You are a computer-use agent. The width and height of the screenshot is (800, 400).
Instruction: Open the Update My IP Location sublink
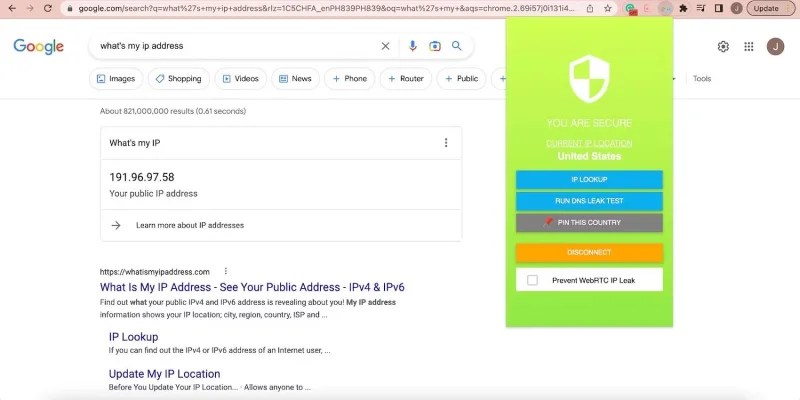tap(164, 374)
